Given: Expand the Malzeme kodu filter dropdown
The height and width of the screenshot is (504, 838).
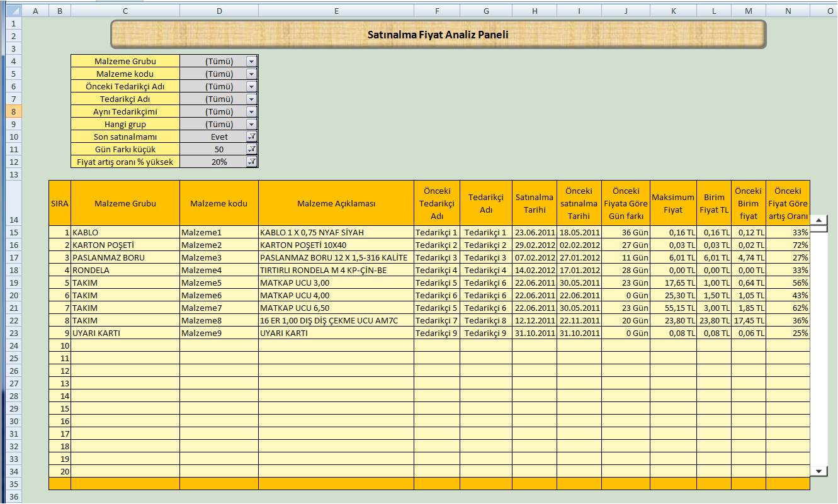Looking at the screenshot, I should click(x=251, y=74).
